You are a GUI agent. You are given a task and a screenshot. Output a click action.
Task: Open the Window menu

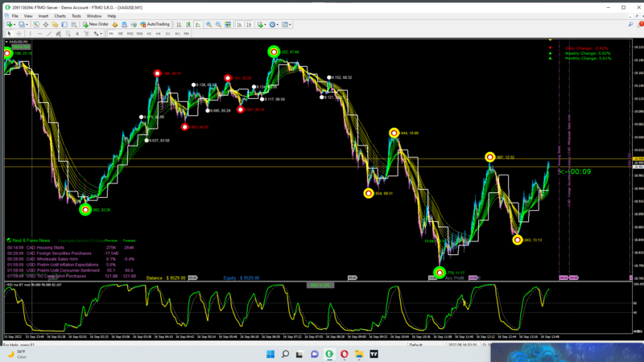pyautogui.click(x=94, y=16)
